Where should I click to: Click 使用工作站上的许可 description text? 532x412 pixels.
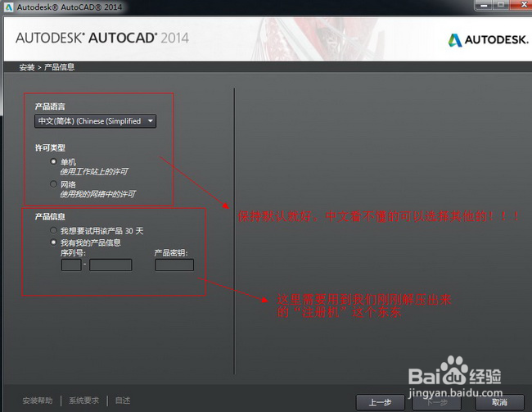pos(94,171)
